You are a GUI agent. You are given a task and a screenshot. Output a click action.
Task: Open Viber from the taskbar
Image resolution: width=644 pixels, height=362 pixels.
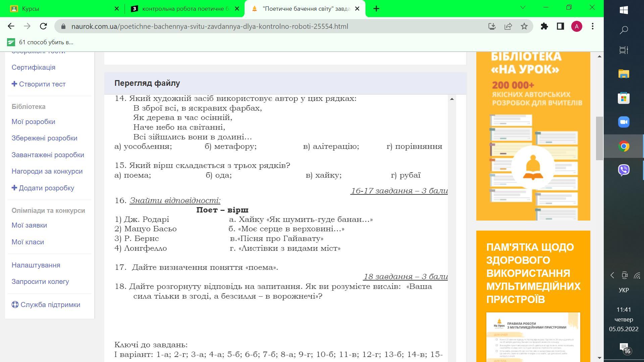point(624,170)
